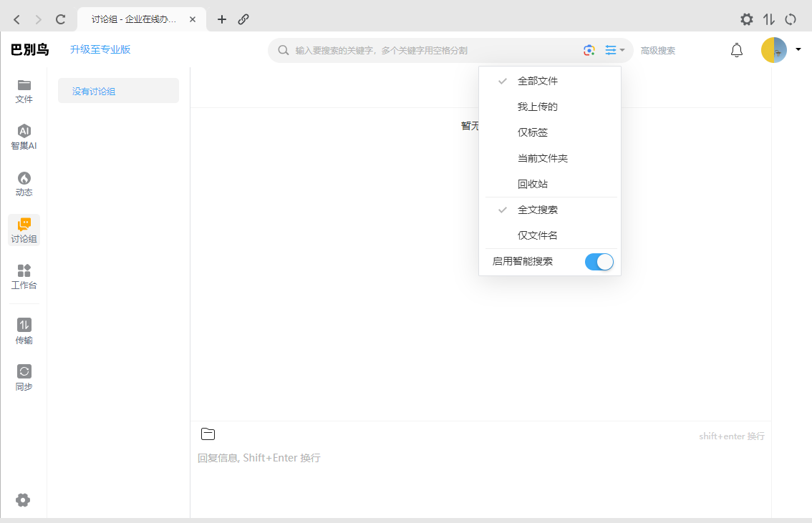Select 讨论组 in the sidebar
Viewport: 812px width, 523px height.
24,230
